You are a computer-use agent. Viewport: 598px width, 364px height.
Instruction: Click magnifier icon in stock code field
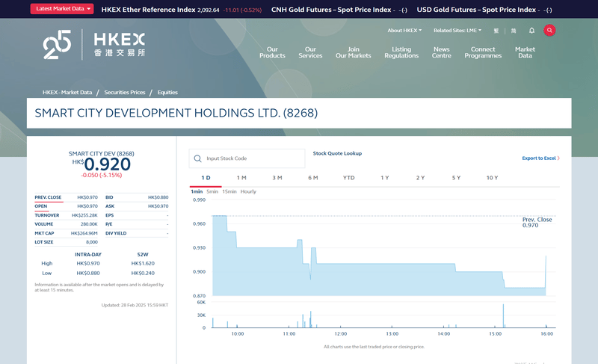click(x=197, y=158)
